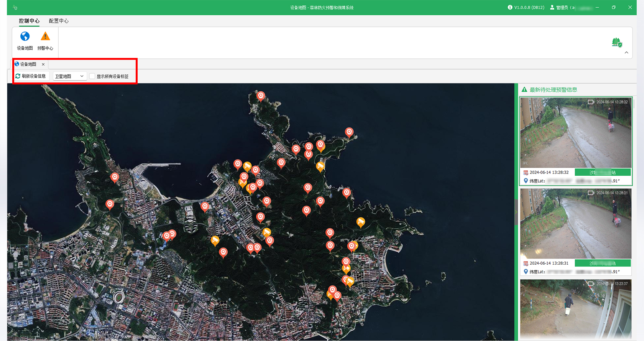Click the 刷新设备信息 refresh button
The height and width of the screenshot is (341, 644).
tap(31, 76)
